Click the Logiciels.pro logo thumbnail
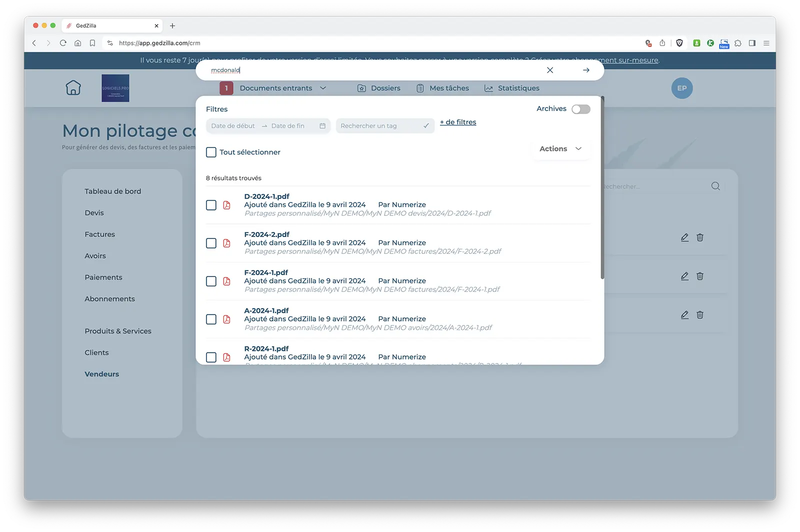Viewport: 800px width, 532px height. pos(115,88)
